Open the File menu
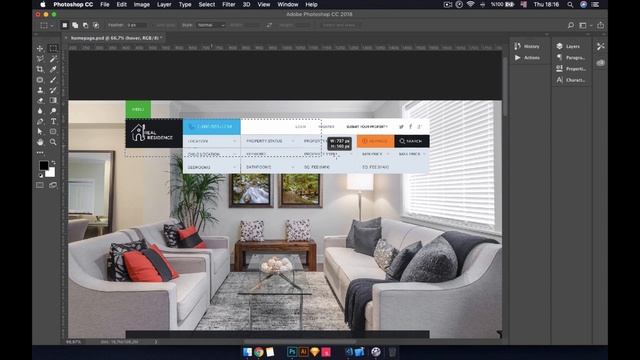640x360 pixels. [105, 4]
